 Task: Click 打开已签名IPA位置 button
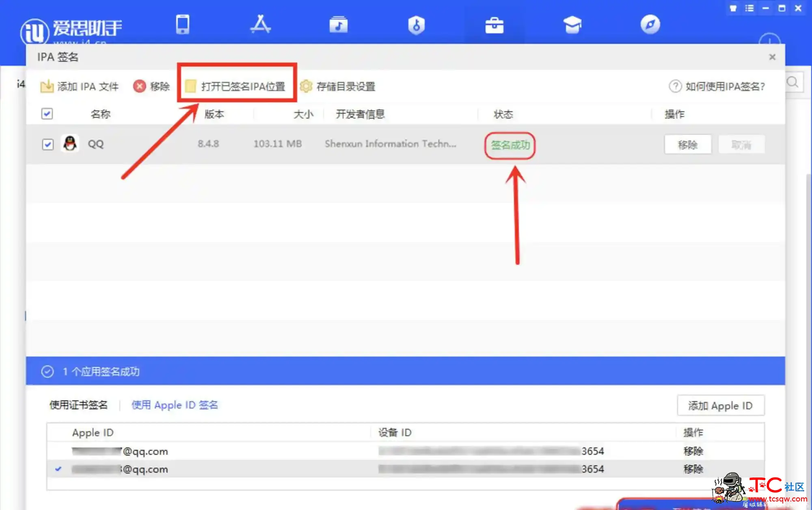(235, 86)
